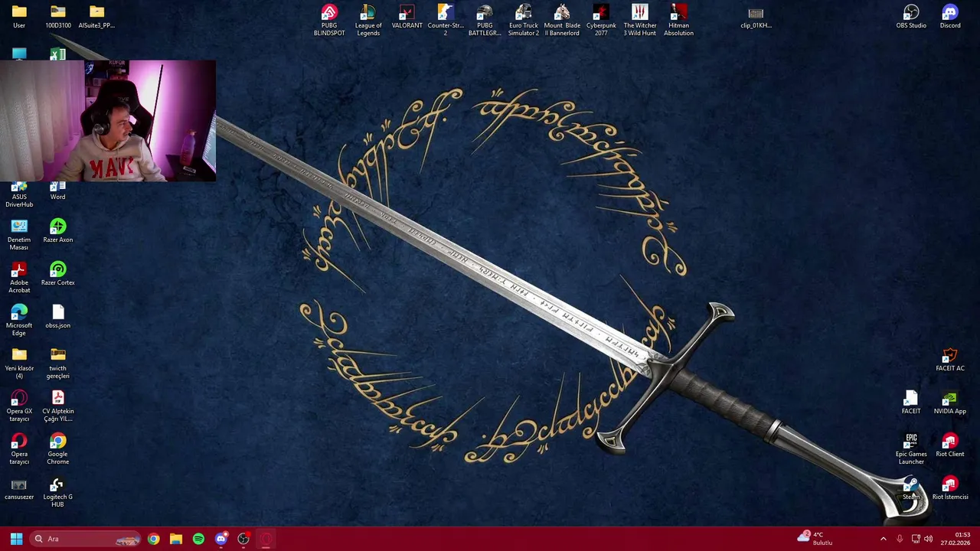Open File Explorer from the taskbar
The image size is (980, 551).
[175, 539]
